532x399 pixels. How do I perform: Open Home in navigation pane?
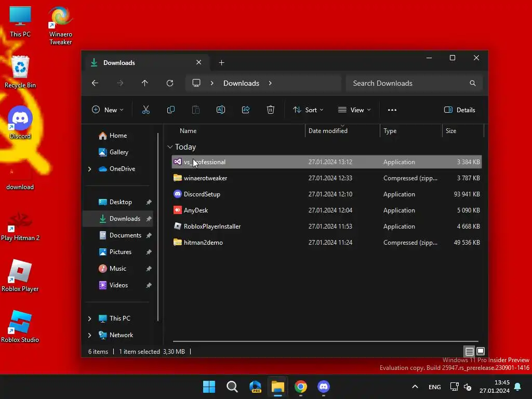(x=118, y=136)
